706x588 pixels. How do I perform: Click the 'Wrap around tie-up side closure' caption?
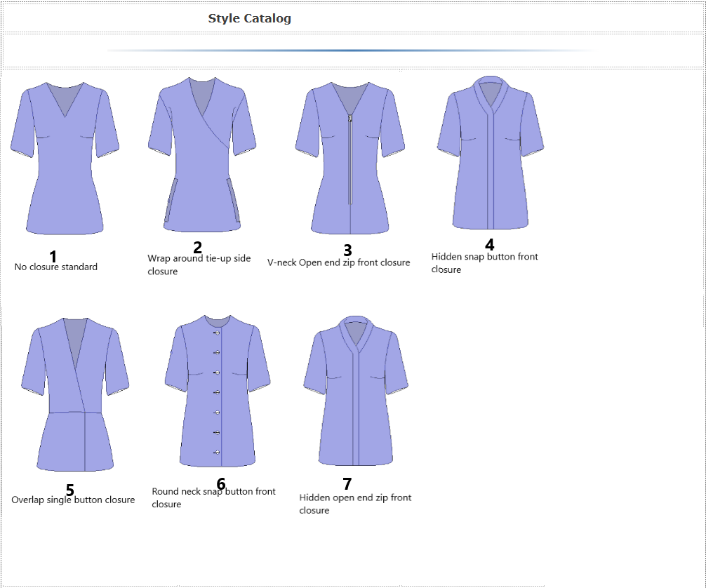[199, 265]
